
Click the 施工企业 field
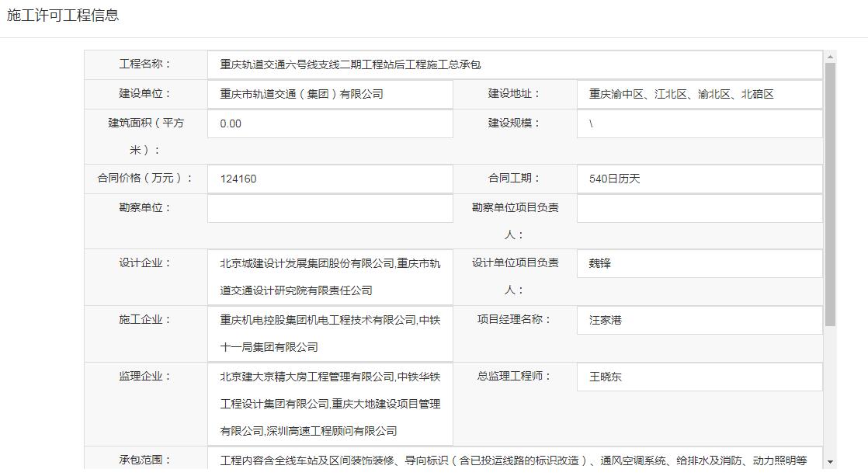[x=331, y=334]
